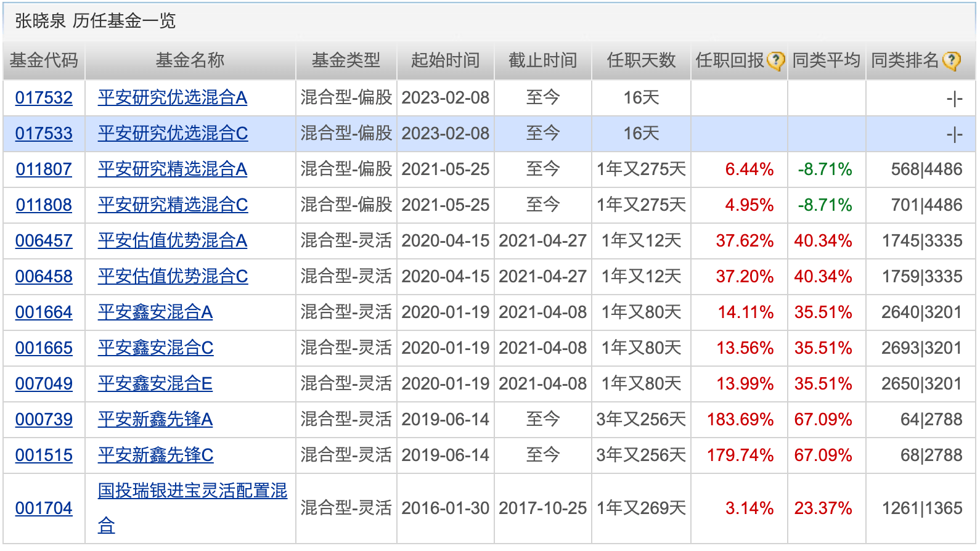Open fund code 017533 link
Image resolution: width=980 pixels, height=551 pixels.
44,133
